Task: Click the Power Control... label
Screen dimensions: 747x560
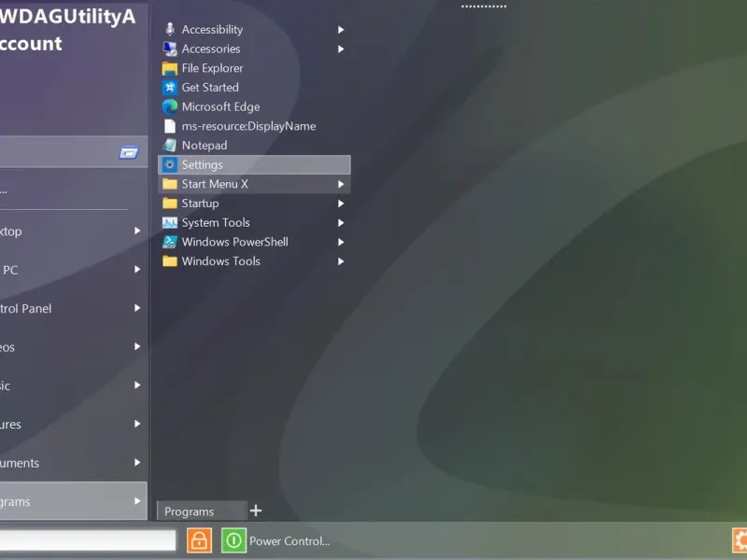Action: [x=289, y=541]
